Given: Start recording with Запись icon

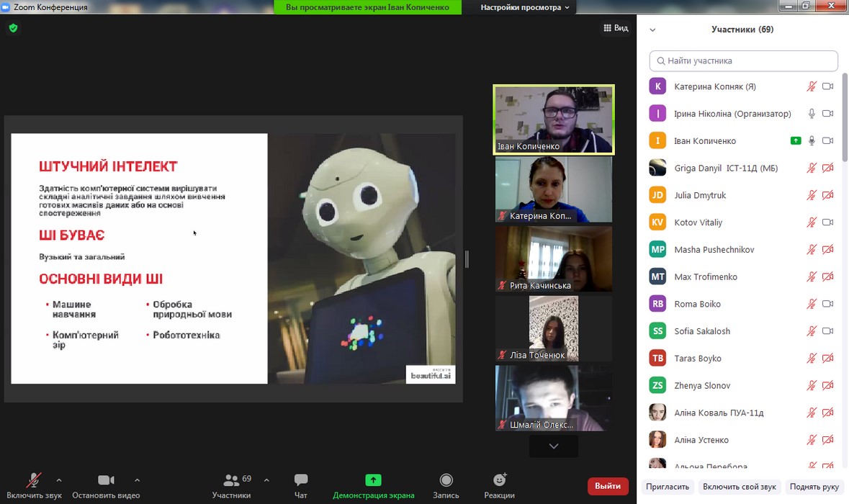Looking at the screenshot, I should click(x=446, y=480).
